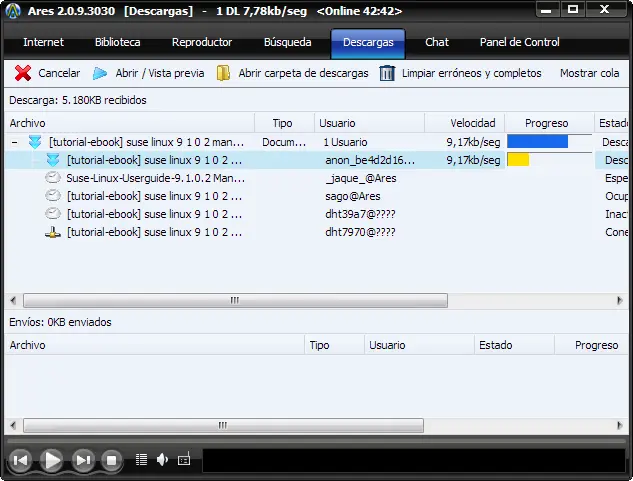Viewport: 633px width, 481px height.
Task: Click the Ares logo in title bar
Action: pos(13,11)
